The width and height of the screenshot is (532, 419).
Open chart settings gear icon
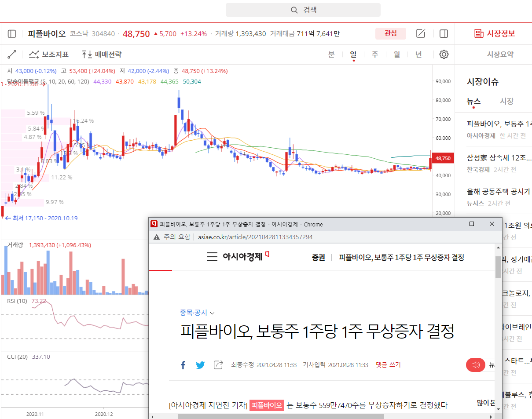point(444,55)
